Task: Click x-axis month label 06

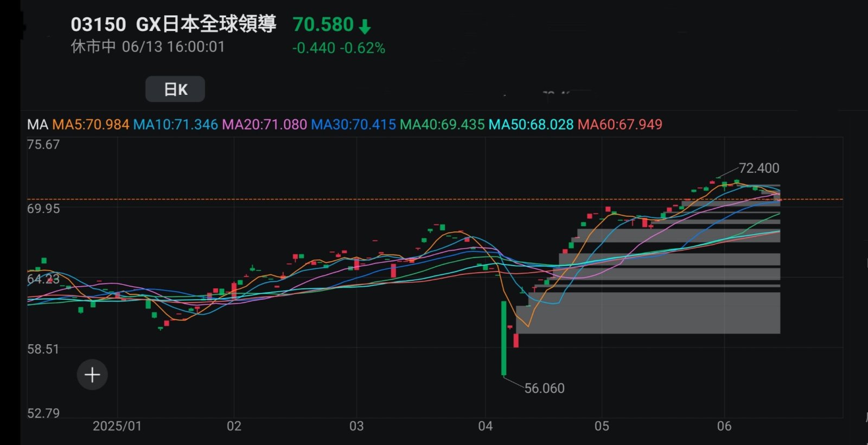Action: click(724, 426)
